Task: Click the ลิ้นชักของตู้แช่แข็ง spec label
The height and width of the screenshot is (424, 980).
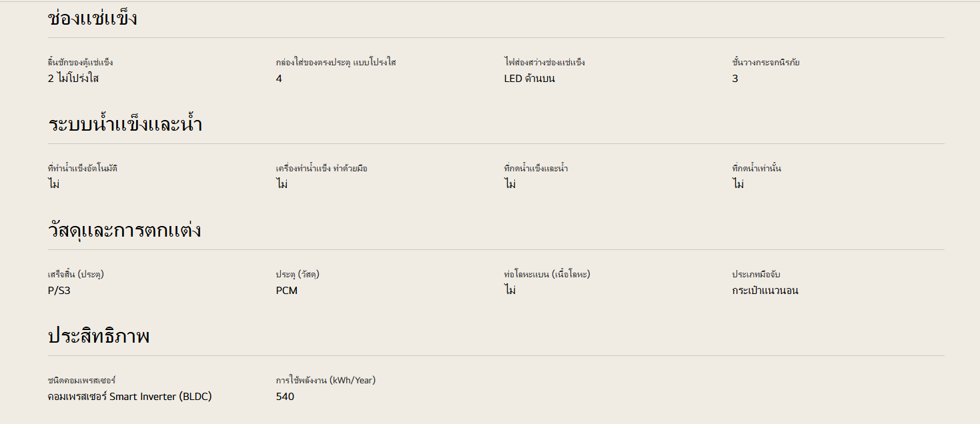Action: (81, 62)
